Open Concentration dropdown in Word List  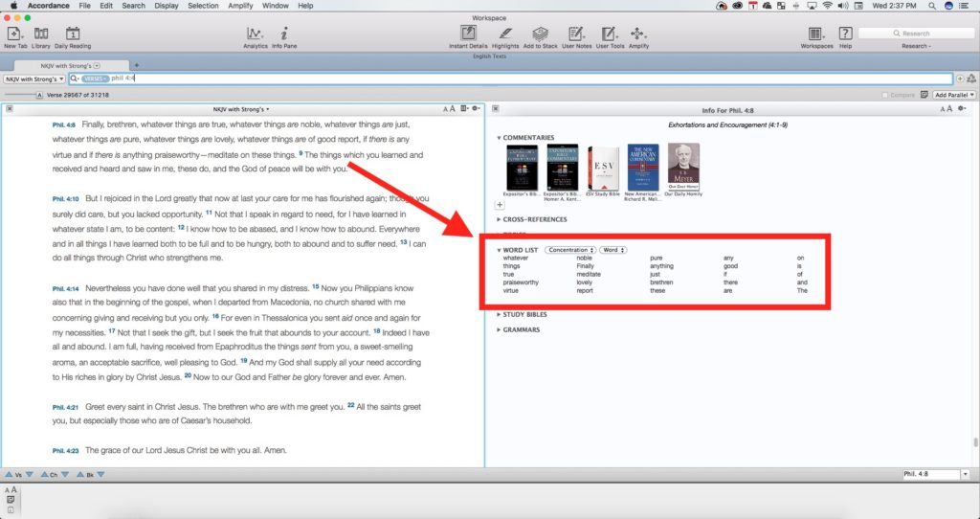coord(570,250)
